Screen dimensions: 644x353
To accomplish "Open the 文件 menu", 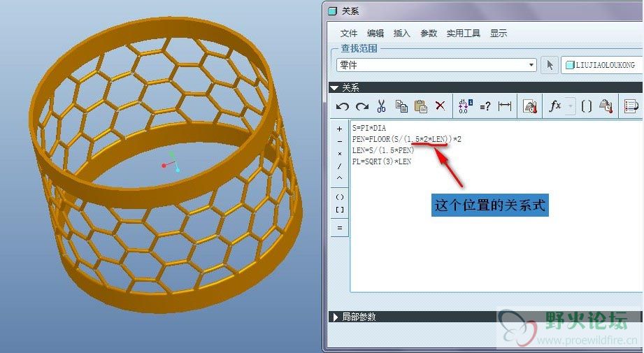I will (x=349, y=34).
